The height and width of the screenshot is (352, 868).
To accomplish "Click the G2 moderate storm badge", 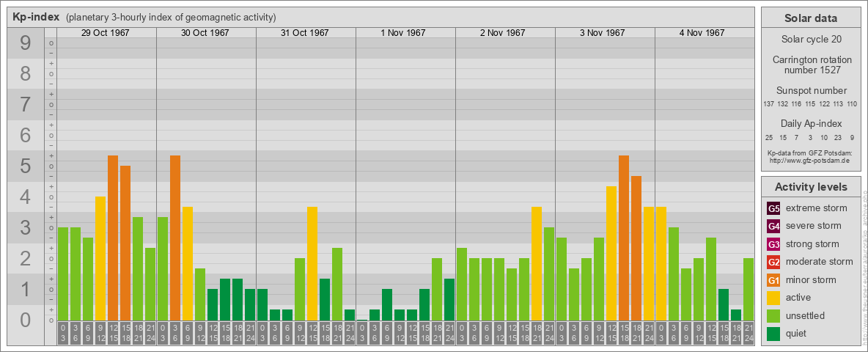I will [773, 262].
